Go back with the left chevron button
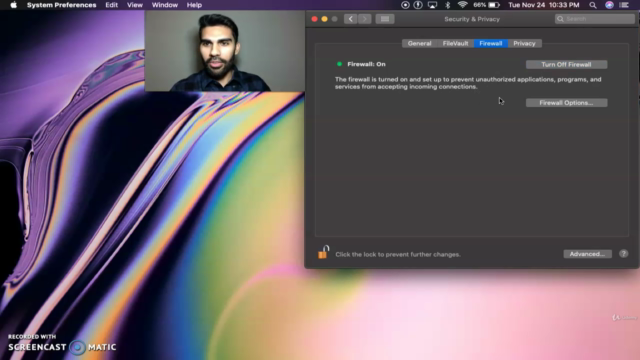640x360 pixels. point(351,19)
